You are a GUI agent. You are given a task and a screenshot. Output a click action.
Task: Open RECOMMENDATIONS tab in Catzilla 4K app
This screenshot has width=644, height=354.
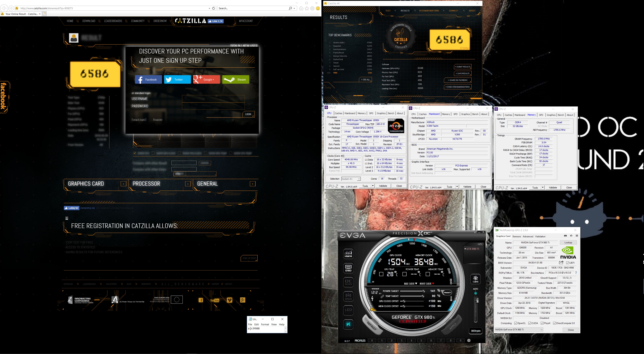429,11
